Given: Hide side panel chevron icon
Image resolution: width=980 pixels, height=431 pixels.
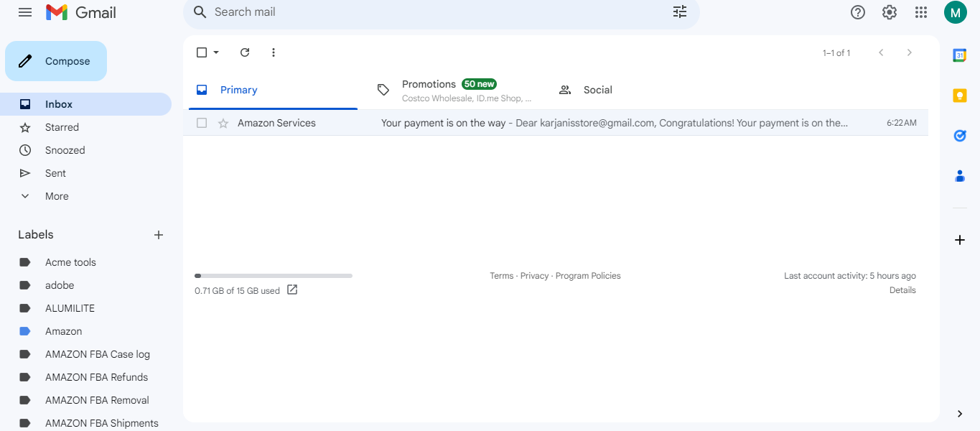Looking at the screenshot, I should (960, 414).
